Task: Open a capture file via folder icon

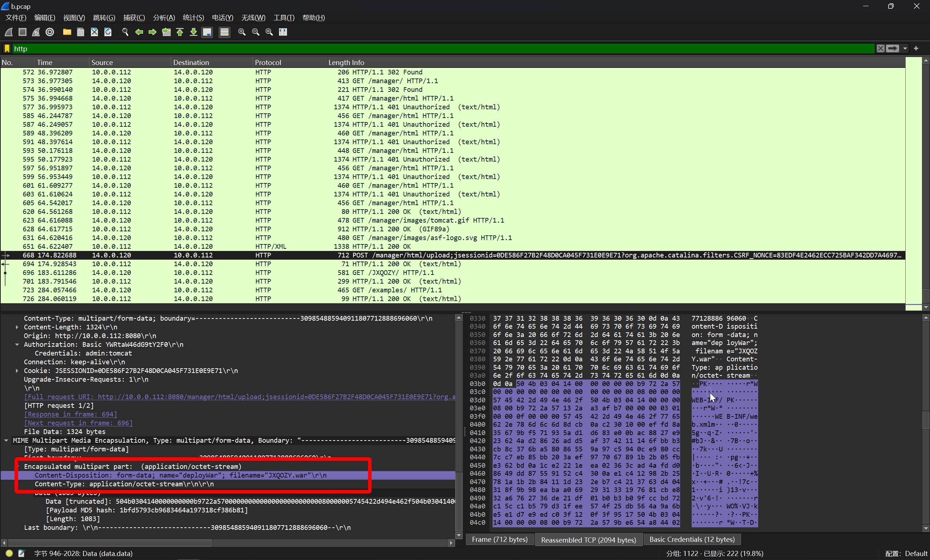Action: [67, 32]
